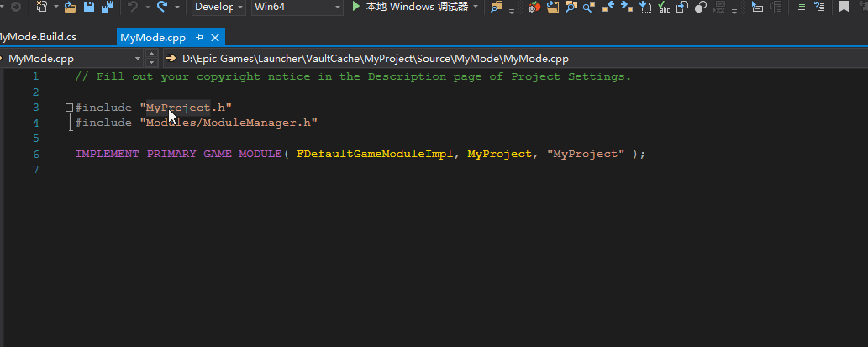The height and width of the screenshot is (347, 868).
Task: Click the Save All icon
Action: [108, 7]
